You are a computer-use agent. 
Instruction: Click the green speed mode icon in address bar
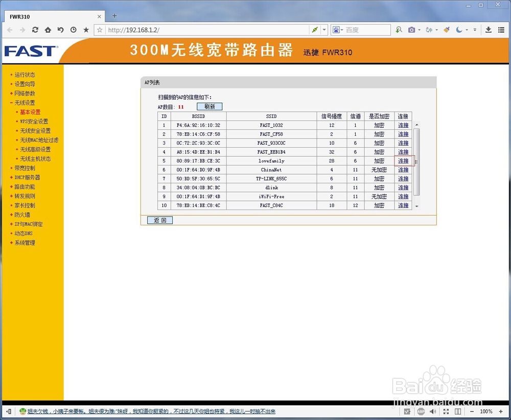[315, 30]
